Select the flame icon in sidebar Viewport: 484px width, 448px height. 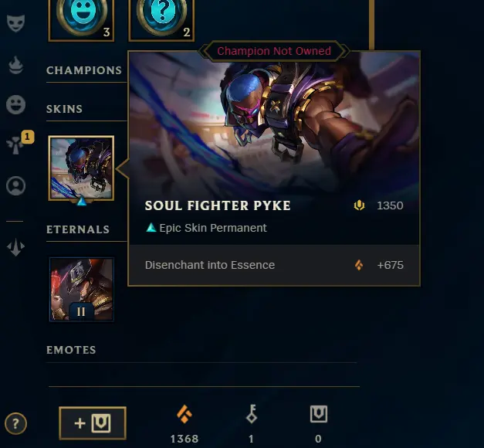click(15, 65)
